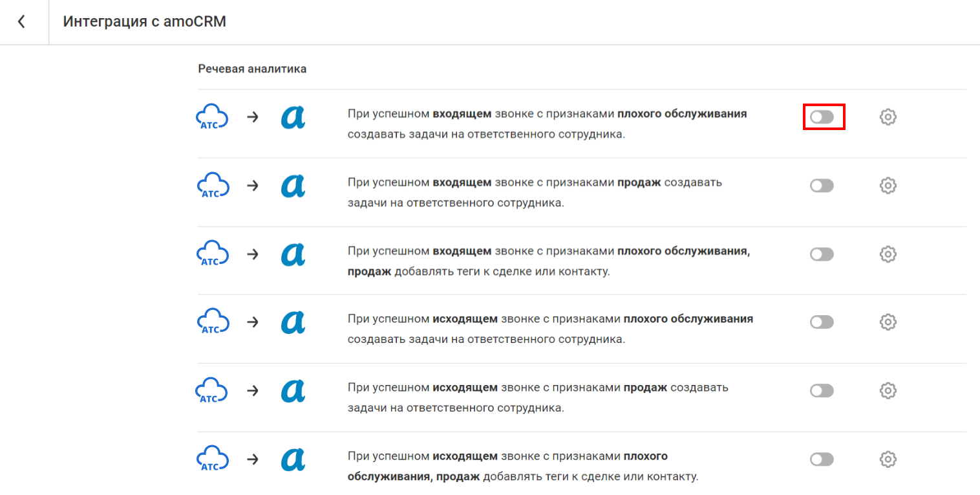Open gear settings for incoming bad service tasks
The width and height of the screenshot is (980, 495).
click(888, 117)
